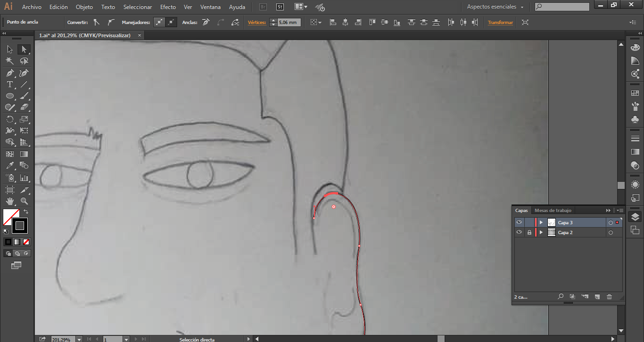Select the Scale tool

click(x=24, y=119)
